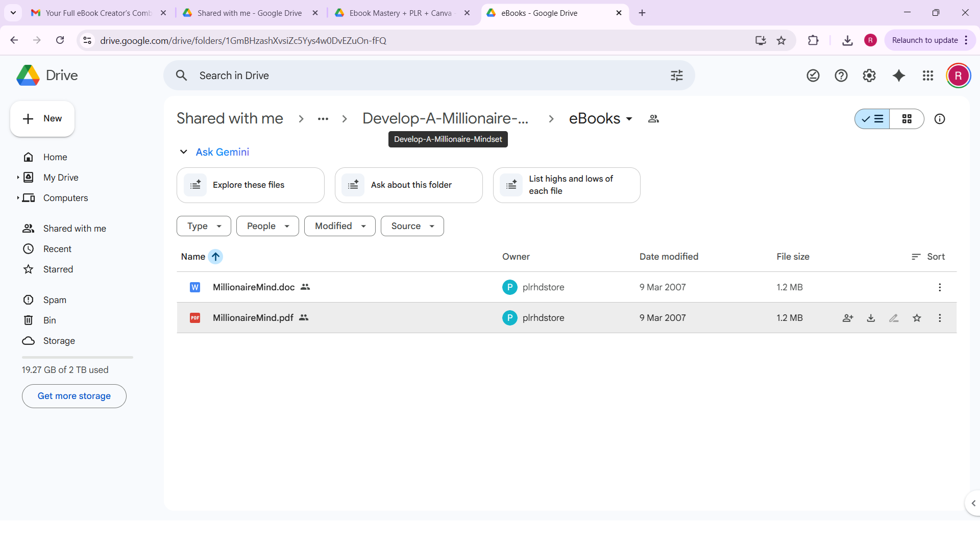
Task: Open Google Drive Settings gear
Action: (869, 75)
